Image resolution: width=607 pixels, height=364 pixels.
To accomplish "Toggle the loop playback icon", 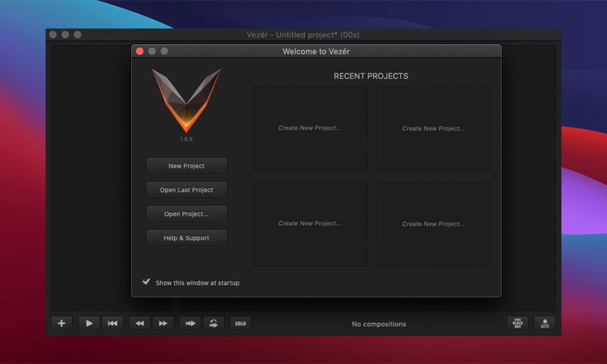I will click(x=214, y=323).
